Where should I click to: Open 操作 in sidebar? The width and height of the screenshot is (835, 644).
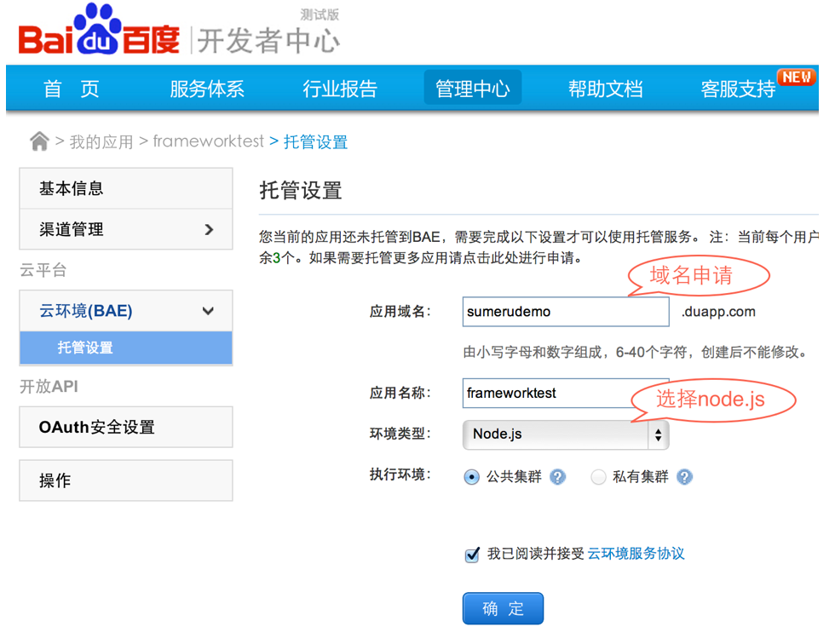click(x=126, y=480)
